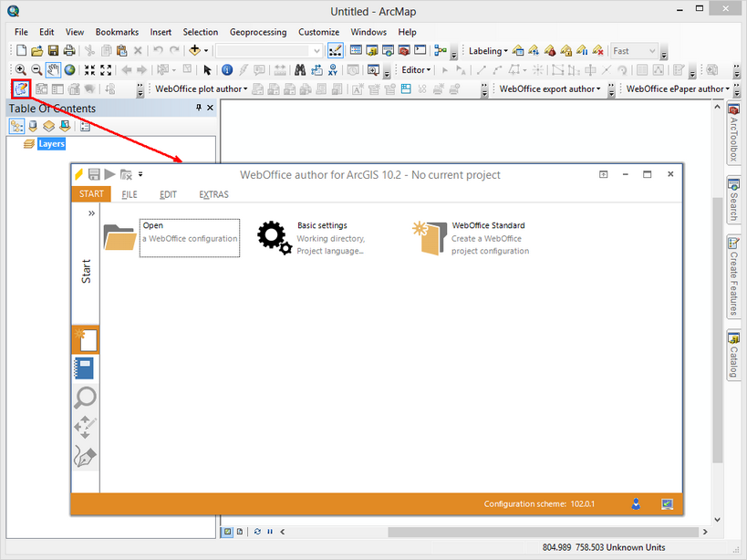Image resolution: width=747 pixels, height=560 pixels.
Task: Activate the Identify tool
Action: [226, 69]
